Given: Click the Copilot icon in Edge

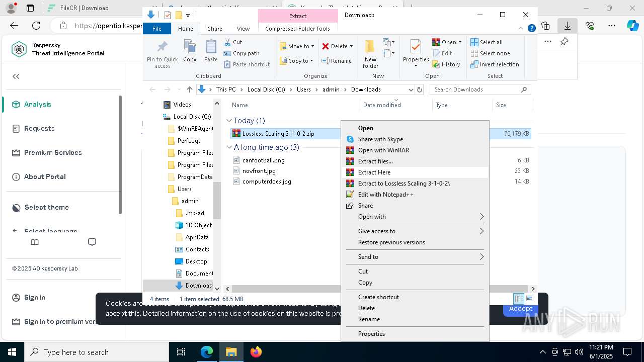Looking at the screenshot, I should [x=632, y=26].
